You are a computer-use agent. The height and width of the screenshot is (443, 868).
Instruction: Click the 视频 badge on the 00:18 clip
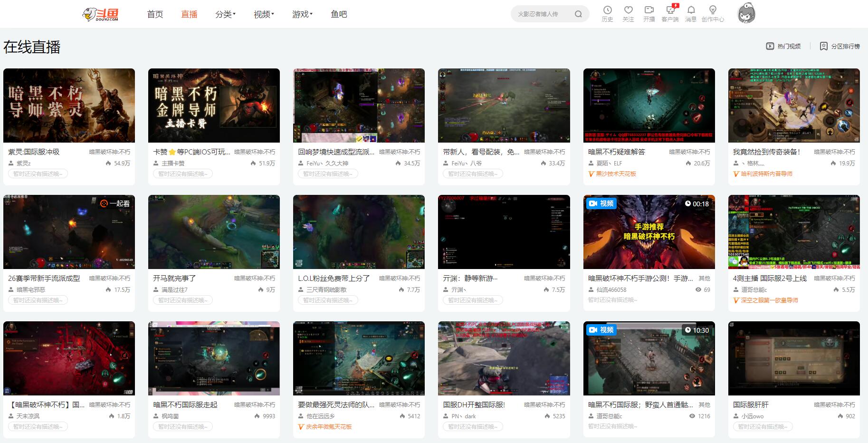601,203
